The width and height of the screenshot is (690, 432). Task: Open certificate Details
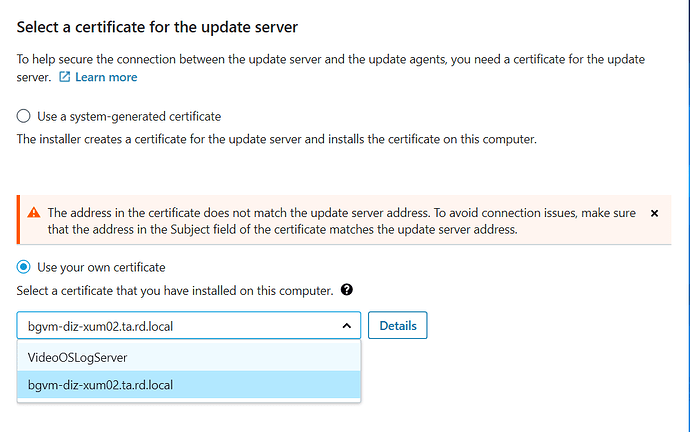click(397, 325)
